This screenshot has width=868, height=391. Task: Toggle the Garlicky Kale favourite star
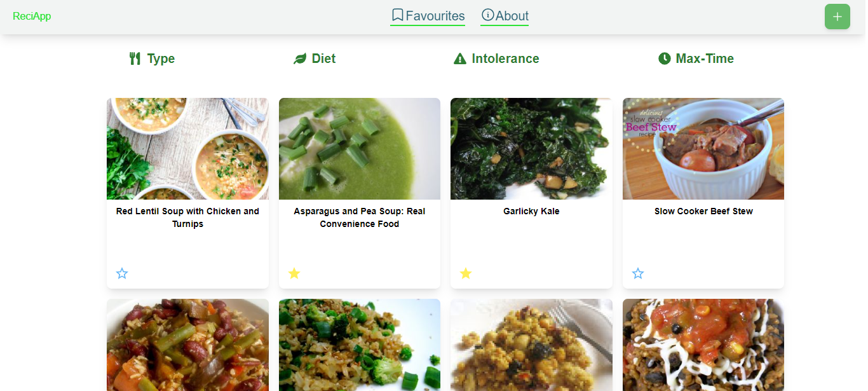click(466, 273)
